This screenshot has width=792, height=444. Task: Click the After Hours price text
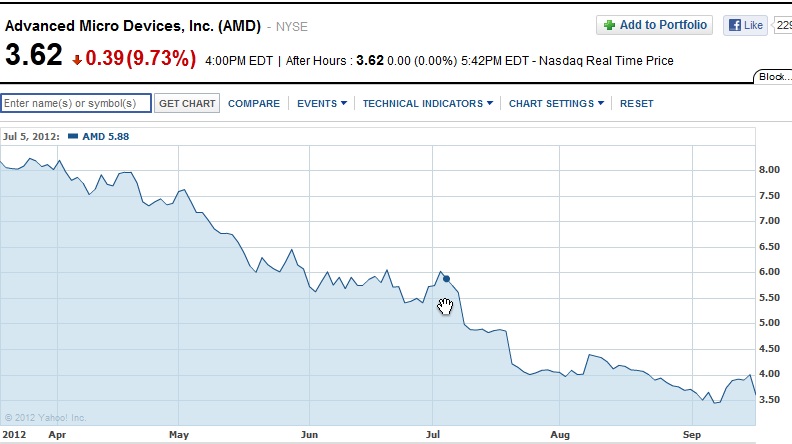[x=371, y=61]
